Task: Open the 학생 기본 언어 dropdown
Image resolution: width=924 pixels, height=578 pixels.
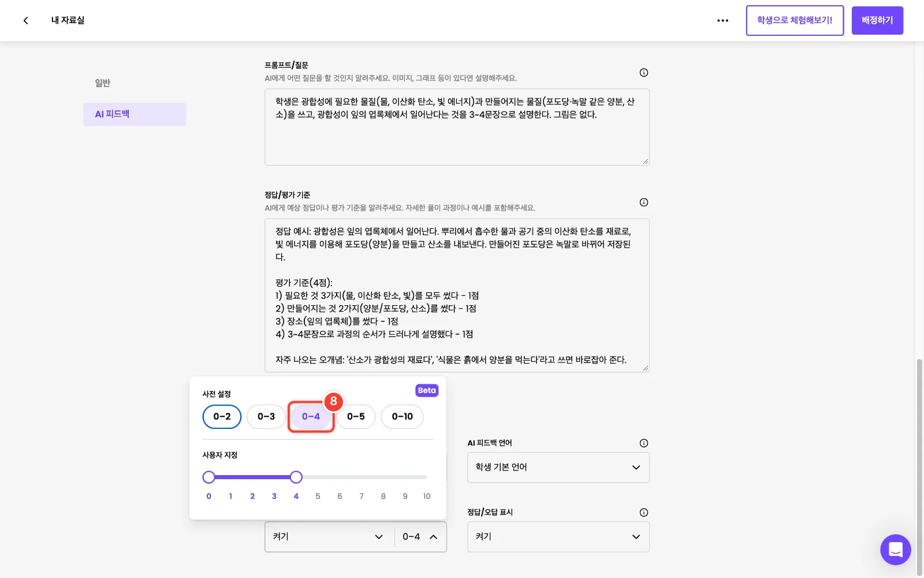Action: click(558, 468)
